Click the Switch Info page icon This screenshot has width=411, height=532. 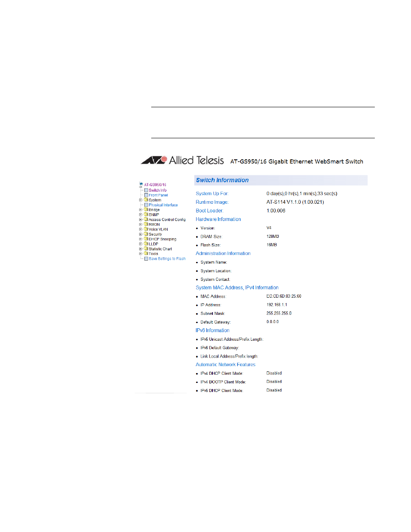pyautogui.click(x=146, y=190)
